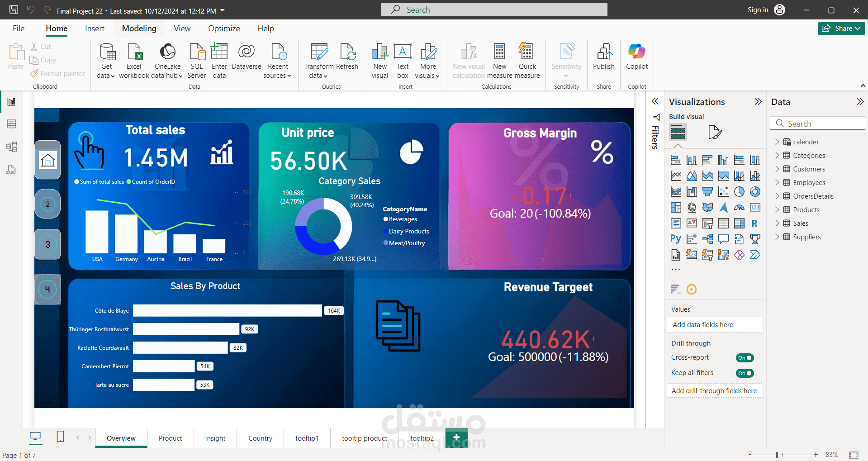Open the Share dropdown button
868x461 pixels.
point(841,29)
